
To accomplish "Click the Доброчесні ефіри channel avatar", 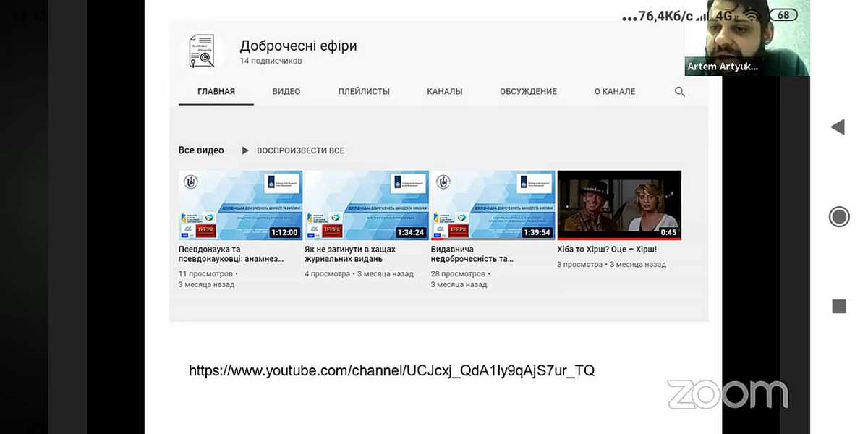I will (x=201, y=52).
